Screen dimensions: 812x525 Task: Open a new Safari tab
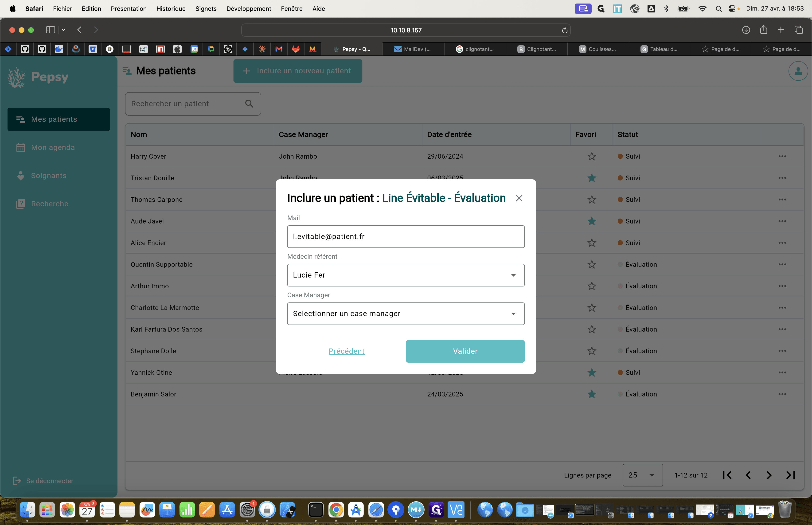[781, 30]
